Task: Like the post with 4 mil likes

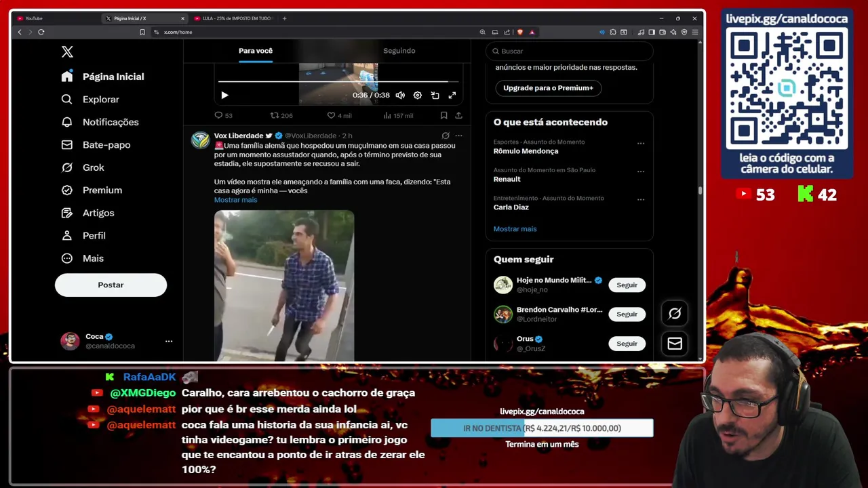Action: pos(339,115)
